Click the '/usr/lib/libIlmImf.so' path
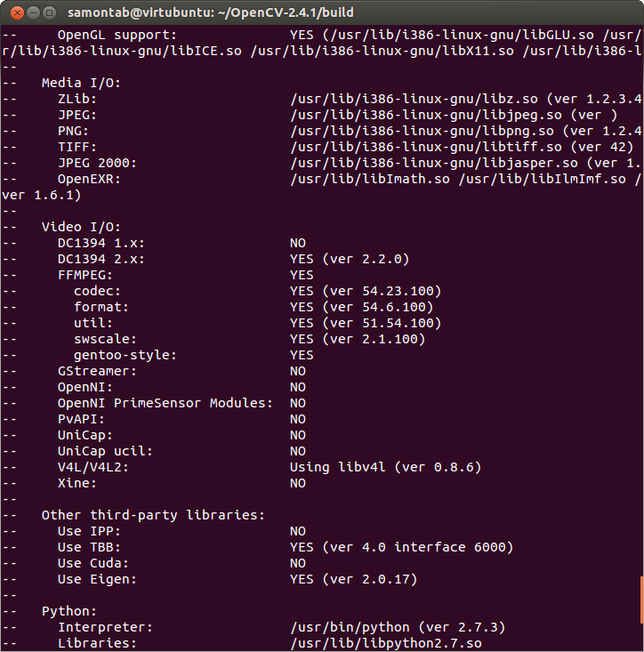644x652 pixels. (x=542, y=179)
